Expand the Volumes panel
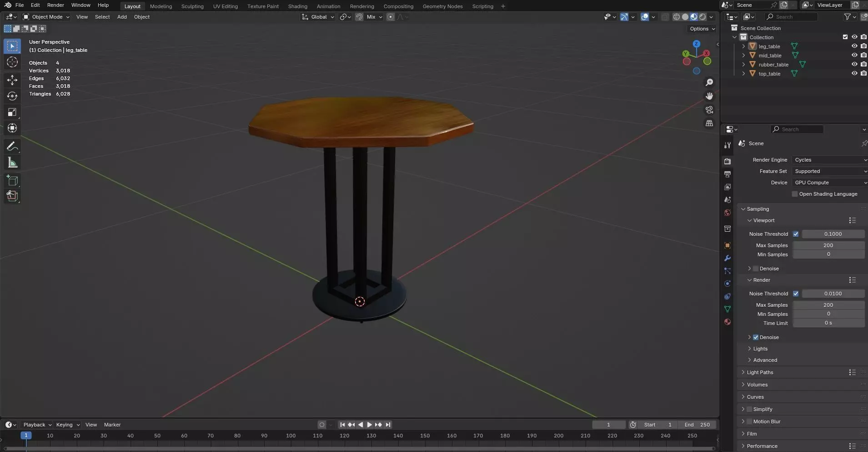Image resolution: width=868 pixels, height=452 pixels. click(x=757, y=385)
